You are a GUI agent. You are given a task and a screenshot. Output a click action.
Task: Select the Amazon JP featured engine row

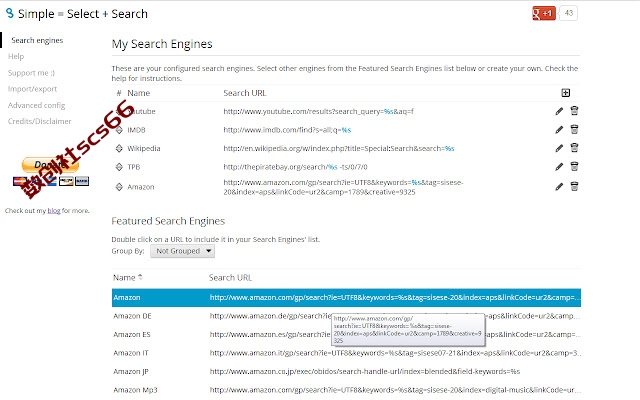346,371
